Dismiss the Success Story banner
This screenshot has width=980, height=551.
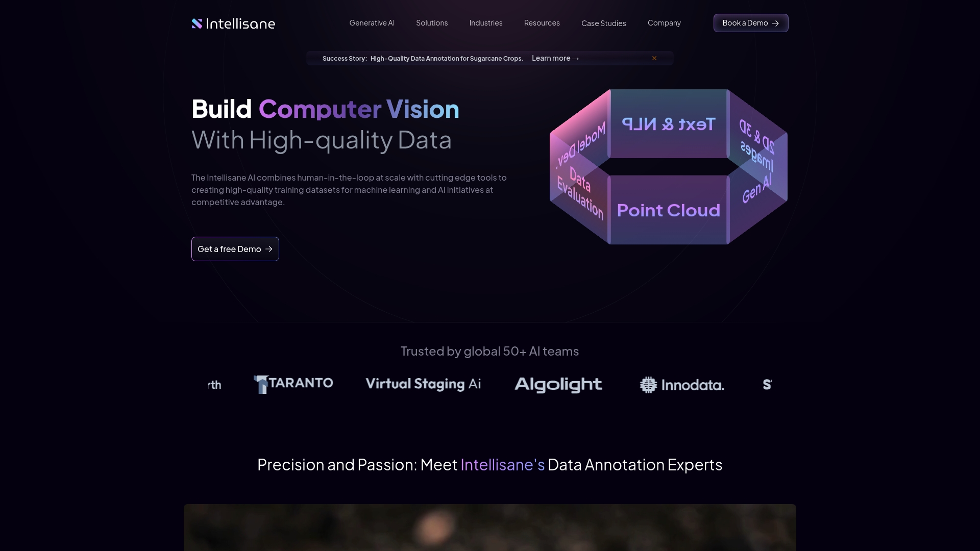click(654, 58)
